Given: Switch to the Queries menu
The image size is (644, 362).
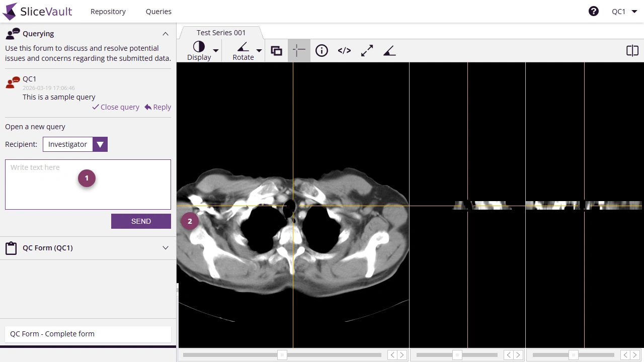Looking at the screenshot, I should (x=158, y=11).
